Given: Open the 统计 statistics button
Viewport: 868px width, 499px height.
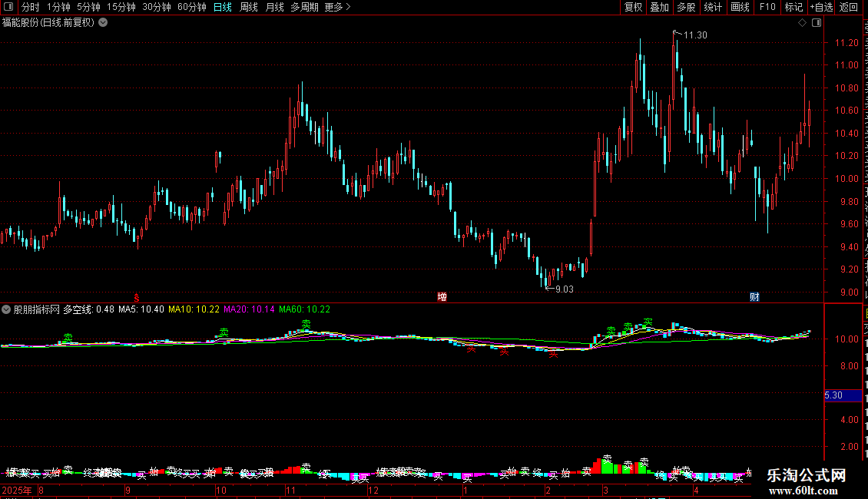Looking at the screenshot, I should click(712, 7).
